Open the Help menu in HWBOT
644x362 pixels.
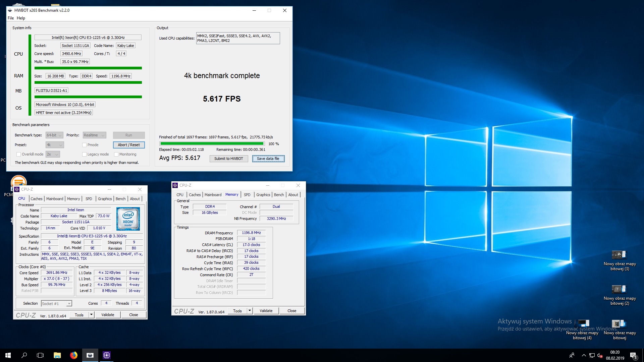(x=21, y=18)
